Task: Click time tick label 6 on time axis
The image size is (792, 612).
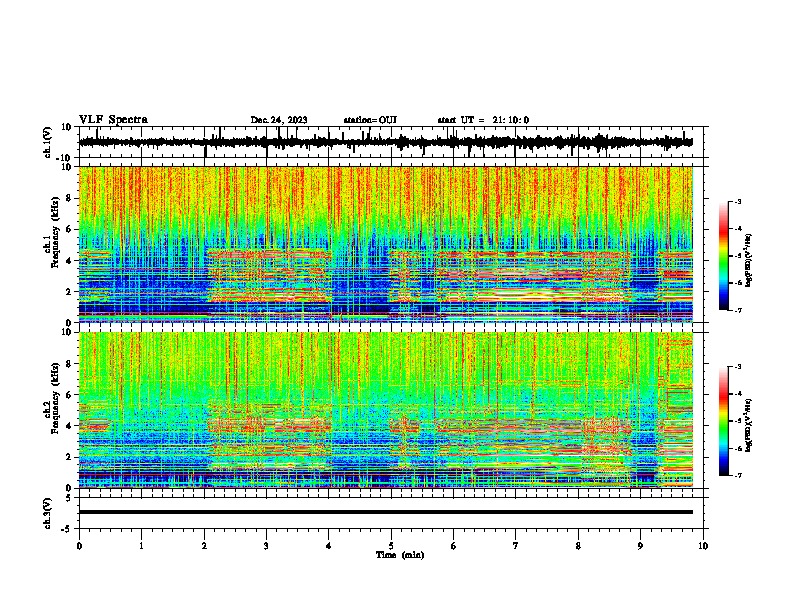Action: 454,546
